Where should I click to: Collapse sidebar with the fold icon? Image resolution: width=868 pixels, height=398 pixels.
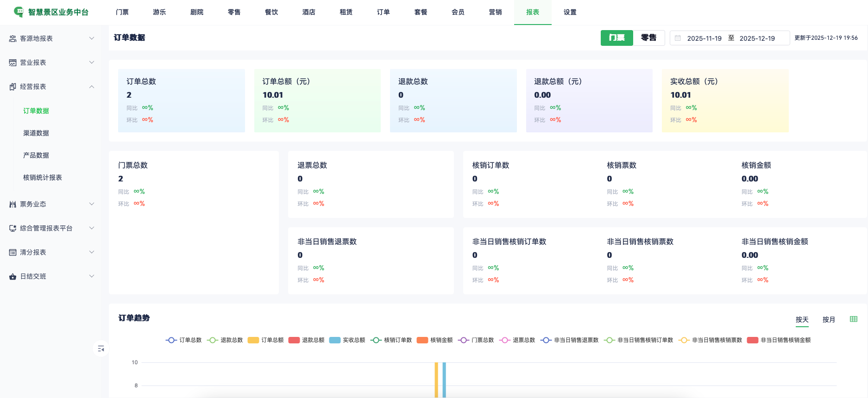[101, 348]
